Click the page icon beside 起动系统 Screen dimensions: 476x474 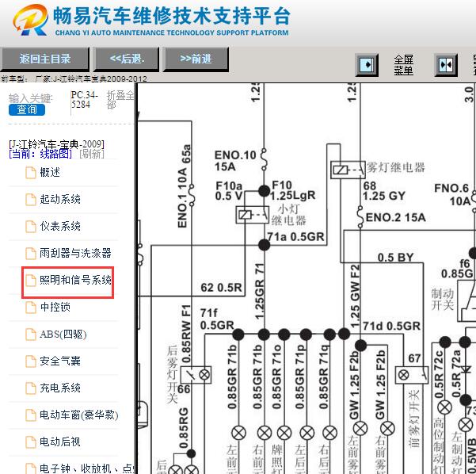click(x=31, y=200)
